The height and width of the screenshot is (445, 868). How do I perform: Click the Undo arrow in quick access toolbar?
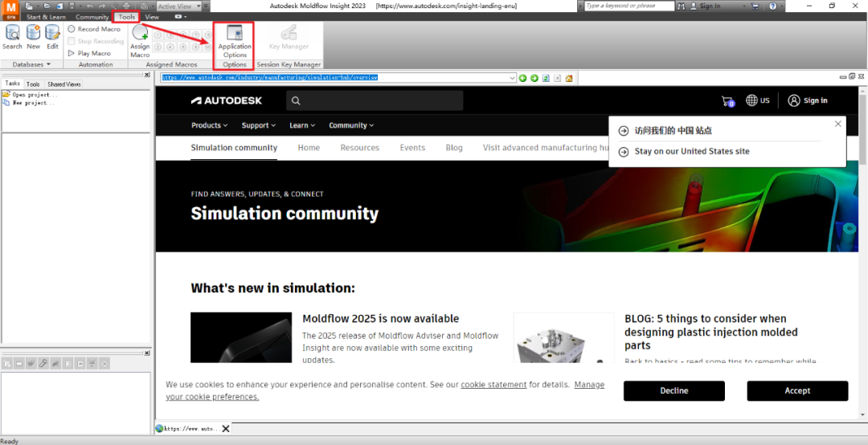(90, 6)
